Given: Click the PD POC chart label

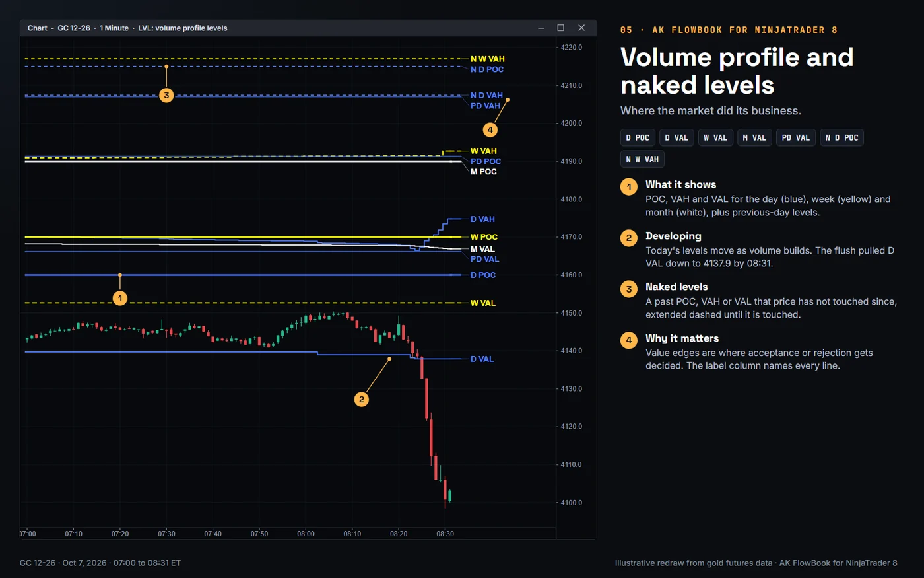Looking at the screenshot, I should pos(486,161).
